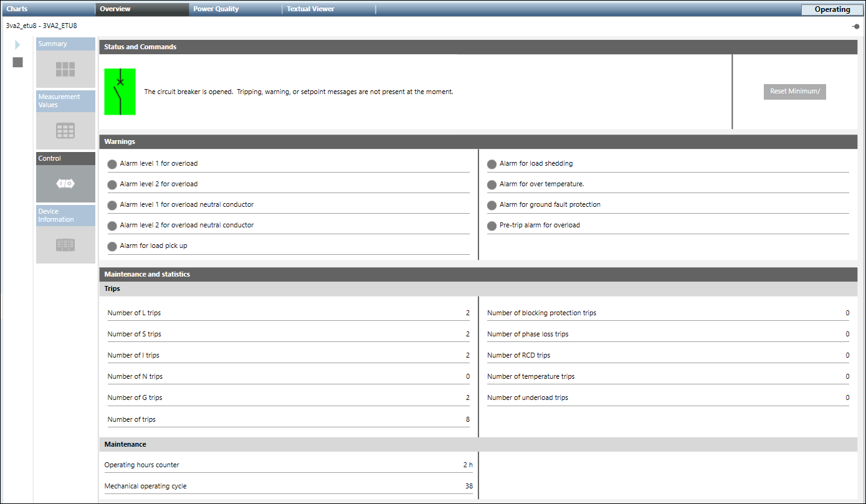Open the Device Information book icon
Screen dimensions: 866x504
[x=65, y=245]
